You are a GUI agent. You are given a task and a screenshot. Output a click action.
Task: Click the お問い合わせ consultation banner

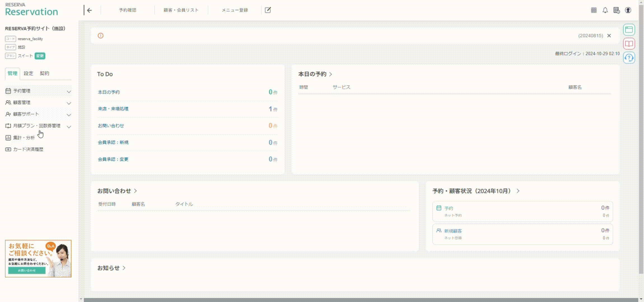pyautogui.click(x=38, y=259)
